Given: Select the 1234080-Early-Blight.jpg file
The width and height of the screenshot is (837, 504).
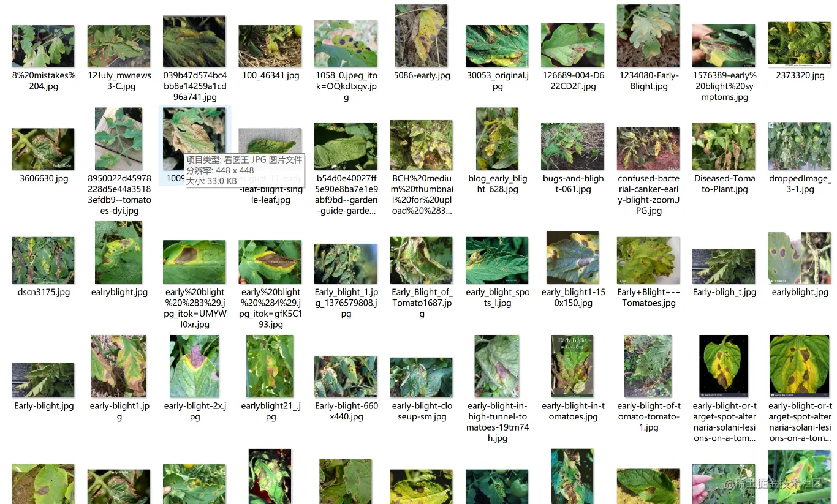Looking at the screenshot, I should click(648, 36).
